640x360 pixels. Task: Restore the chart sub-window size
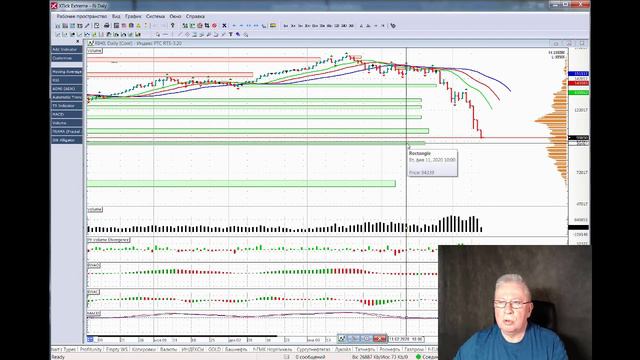coord(569,43)
